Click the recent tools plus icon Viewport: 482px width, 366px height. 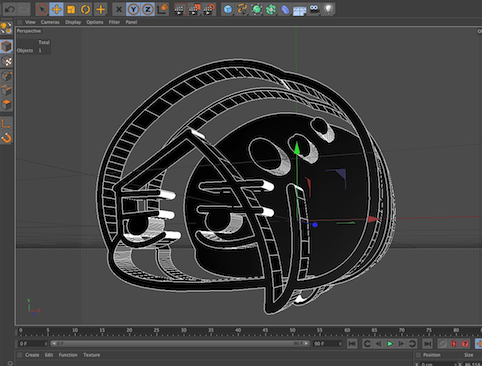point(100,9)
